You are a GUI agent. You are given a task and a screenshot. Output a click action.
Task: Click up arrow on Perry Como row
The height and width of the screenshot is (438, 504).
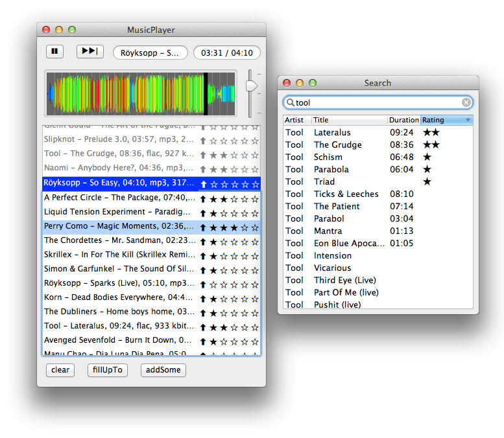pyautogui.click(x=203, y=227)
